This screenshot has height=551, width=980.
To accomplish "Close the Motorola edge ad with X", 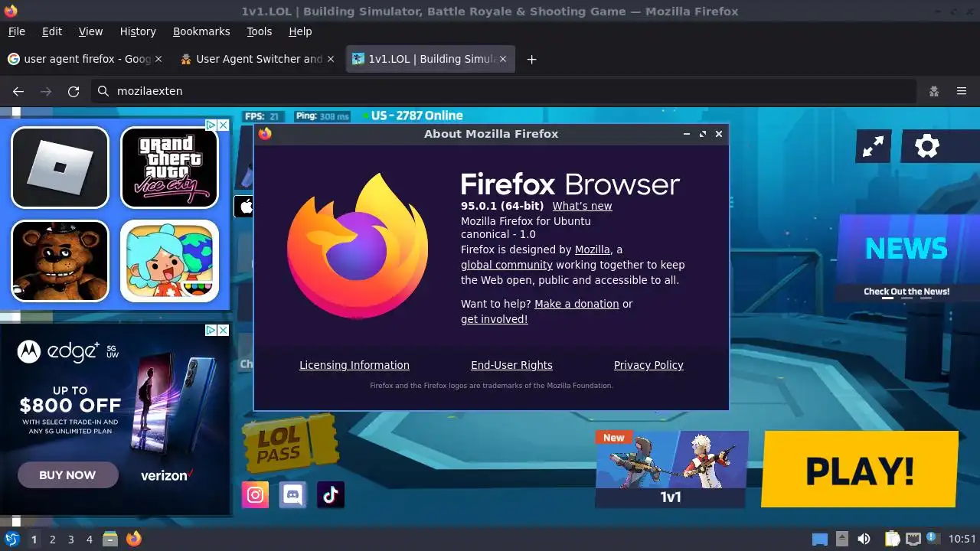I will [x=223, y=330].
